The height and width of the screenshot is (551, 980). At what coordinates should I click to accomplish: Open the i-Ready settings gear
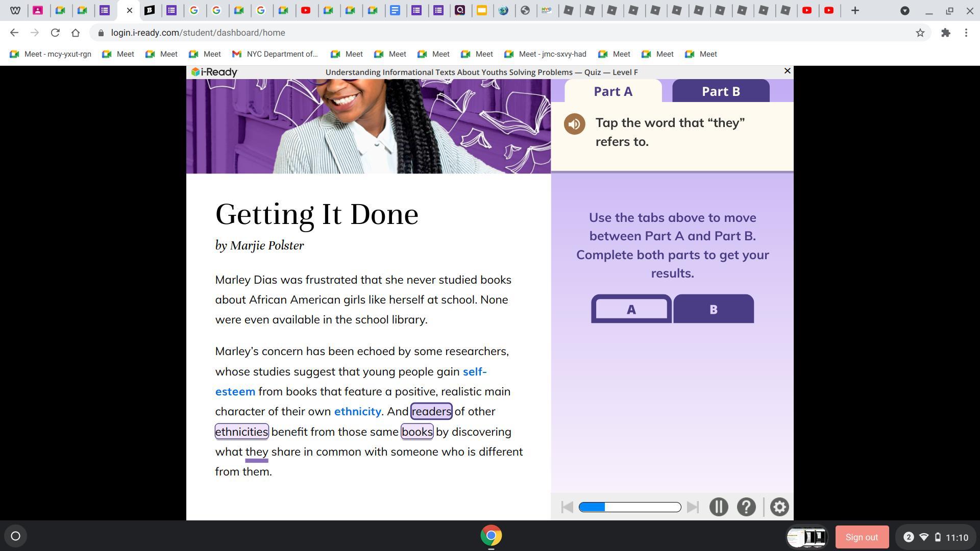pyautogui.click(x=779, y=507)
